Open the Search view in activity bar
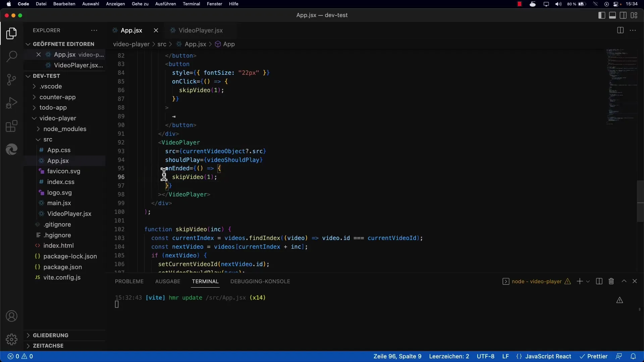Screen dimensions: 644x362 (x=11, y=56)
